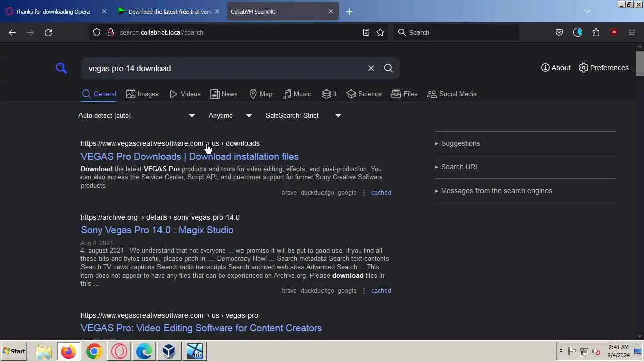The image size is (644, 362).
Task: Expand the Search URL section
Action: click(525, 167)
